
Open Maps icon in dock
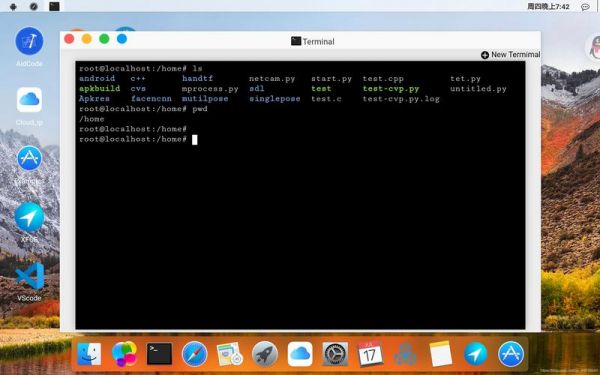230,354
